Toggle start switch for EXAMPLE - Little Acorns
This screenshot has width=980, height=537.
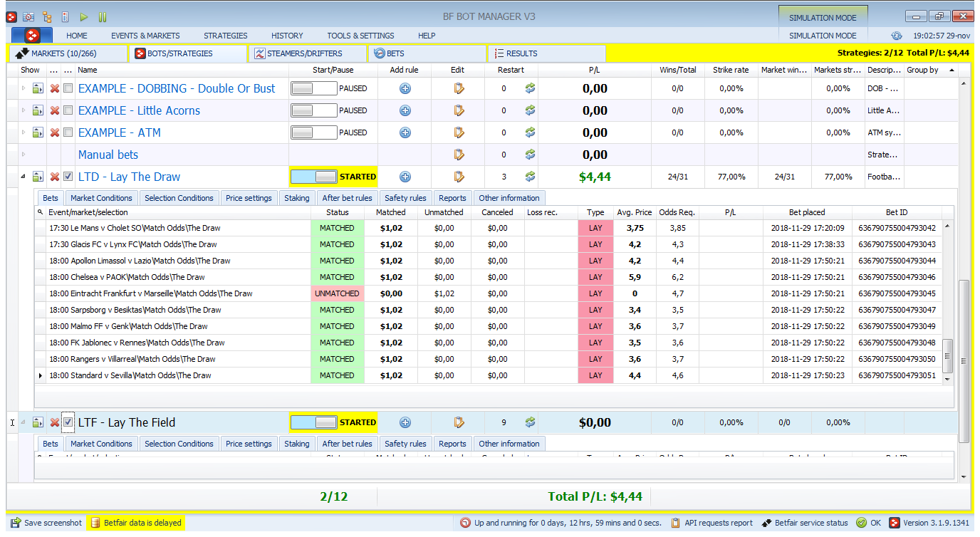[313, 110]
